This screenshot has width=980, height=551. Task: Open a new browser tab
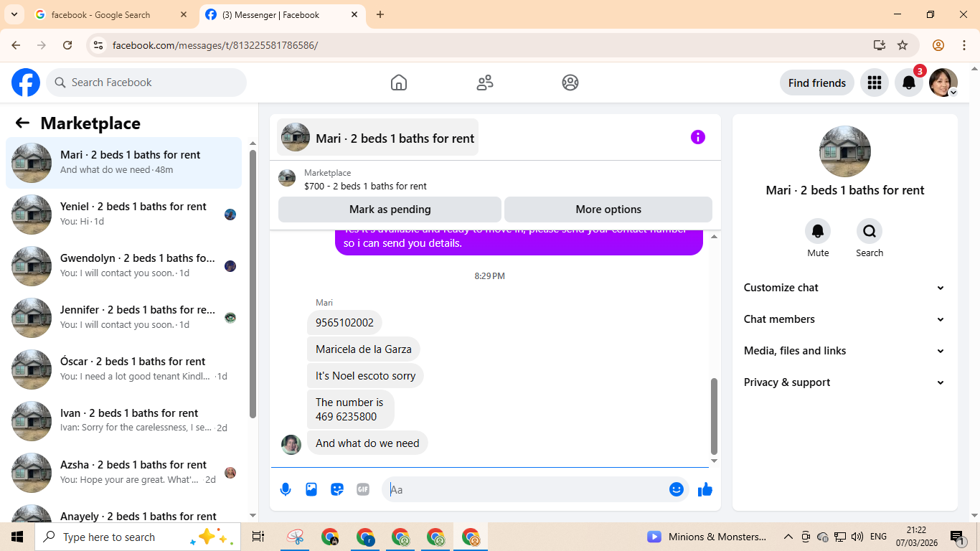tap(380, 14)
